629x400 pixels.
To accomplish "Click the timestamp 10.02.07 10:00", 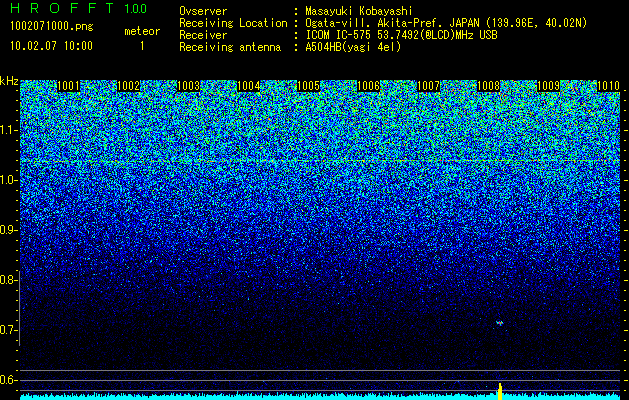I will coord(51,46).
